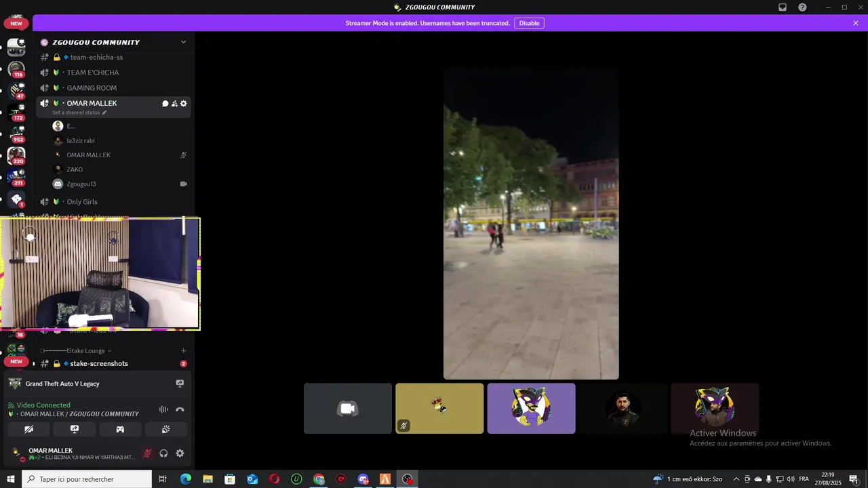This screenshot has width=868, height=488.
Task: Toggle deafen with the headphones icon
Action: tap(163, 453)
